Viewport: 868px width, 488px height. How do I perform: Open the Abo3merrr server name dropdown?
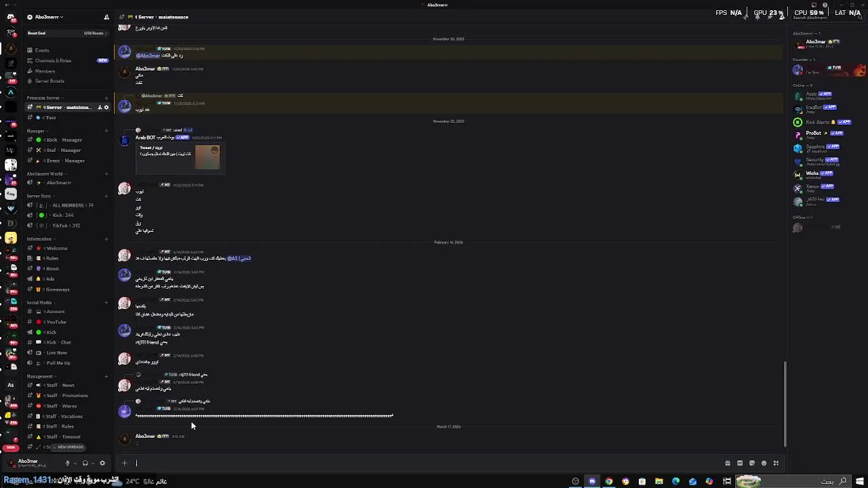49,17
